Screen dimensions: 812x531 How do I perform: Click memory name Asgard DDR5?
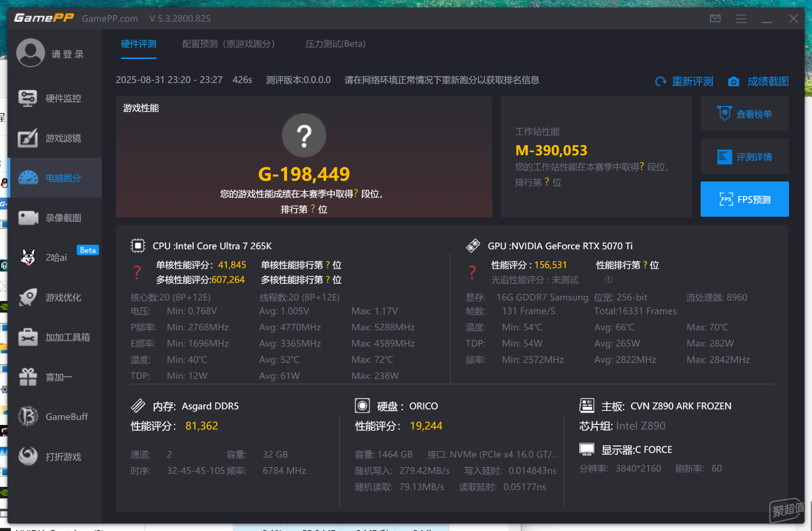210,406
